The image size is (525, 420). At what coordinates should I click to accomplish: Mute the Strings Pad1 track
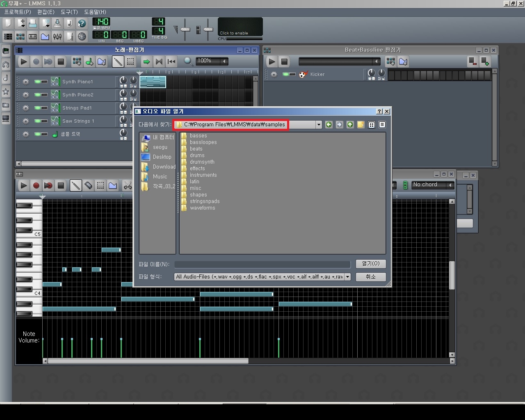(37, 108)
